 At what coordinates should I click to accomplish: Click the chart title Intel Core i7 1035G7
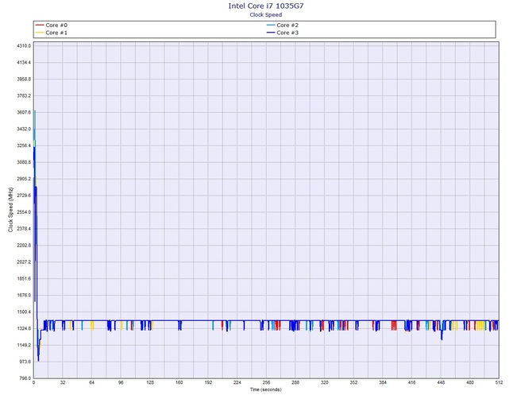[266, 6]
